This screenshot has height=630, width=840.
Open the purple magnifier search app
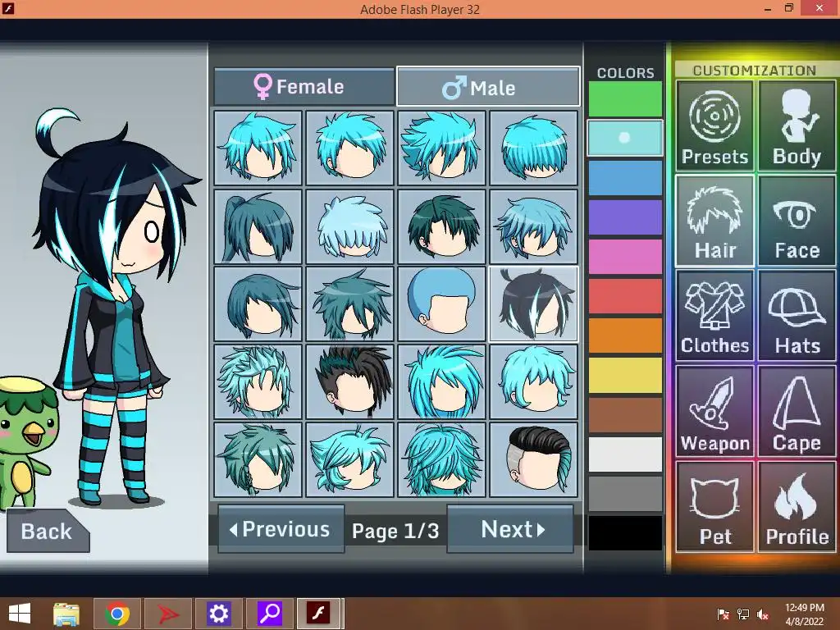(x=269, y=614)
